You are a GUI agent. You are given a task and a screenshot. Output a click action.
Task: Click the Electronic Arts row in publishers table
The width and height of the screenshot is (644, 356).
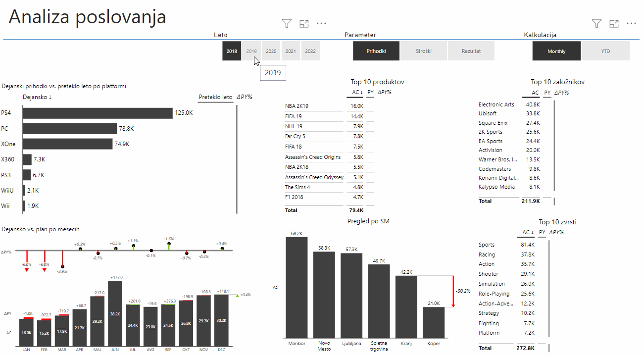pyautogui.click(x=496, y=104)
